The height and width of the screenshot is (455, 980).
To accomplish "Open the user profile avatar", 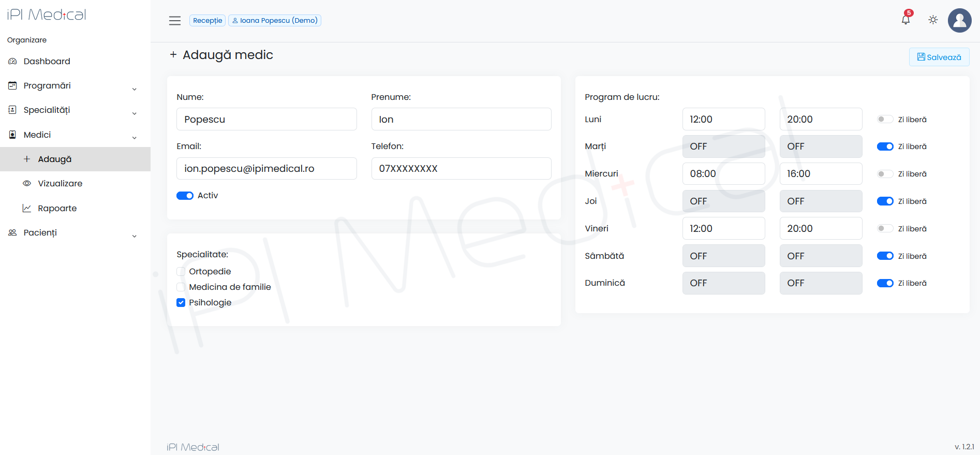I will [x=959, y=21].
